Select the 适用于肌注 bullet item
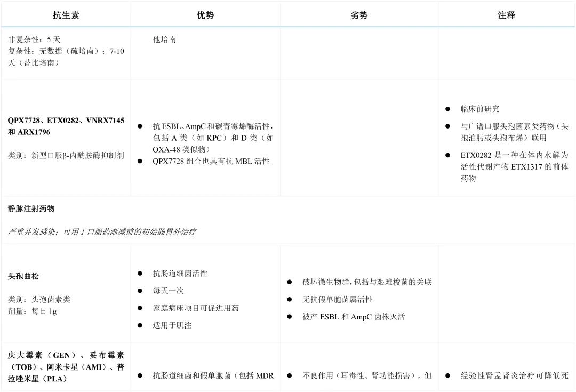 [x=172, y=325]
